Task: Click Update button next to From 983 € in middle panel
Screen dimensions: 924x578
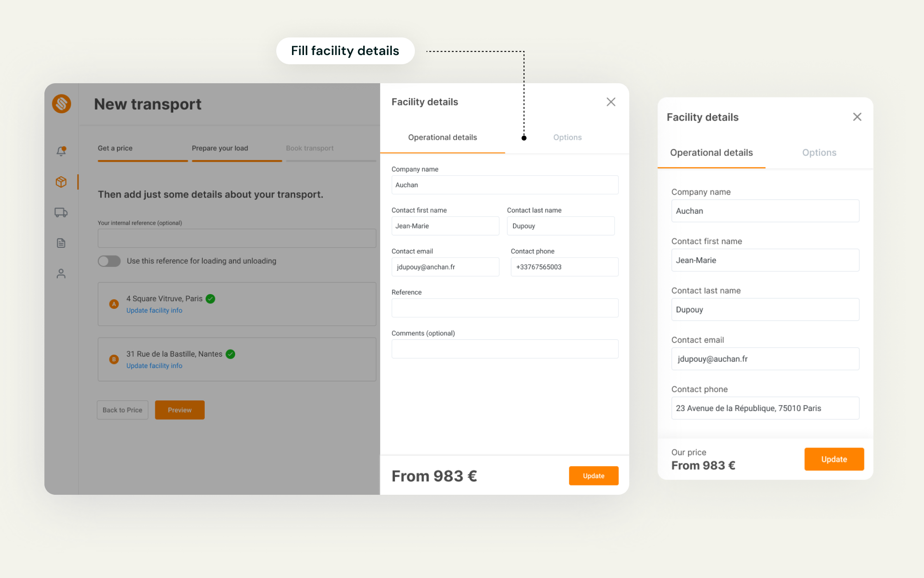Action: pos(594,476)
